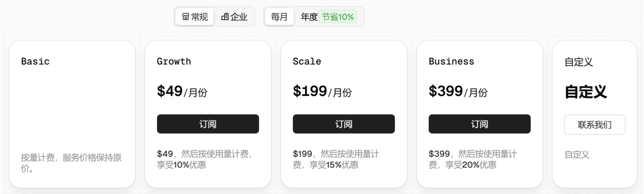Click the Scale plan heading
The height and width of the screenshot is (194, 644).
(x=307, y=62)
